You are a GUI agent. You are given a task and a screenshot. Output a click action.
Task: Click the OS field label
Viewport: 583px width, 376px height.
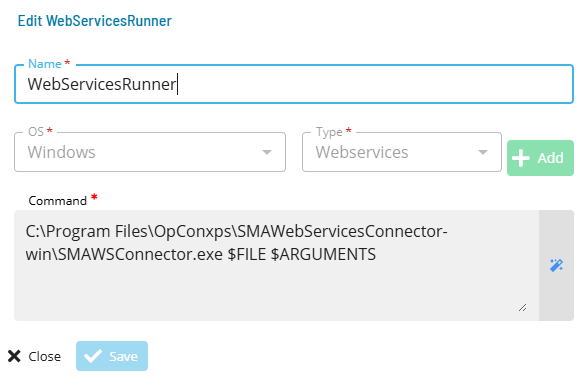click(36, 132)
